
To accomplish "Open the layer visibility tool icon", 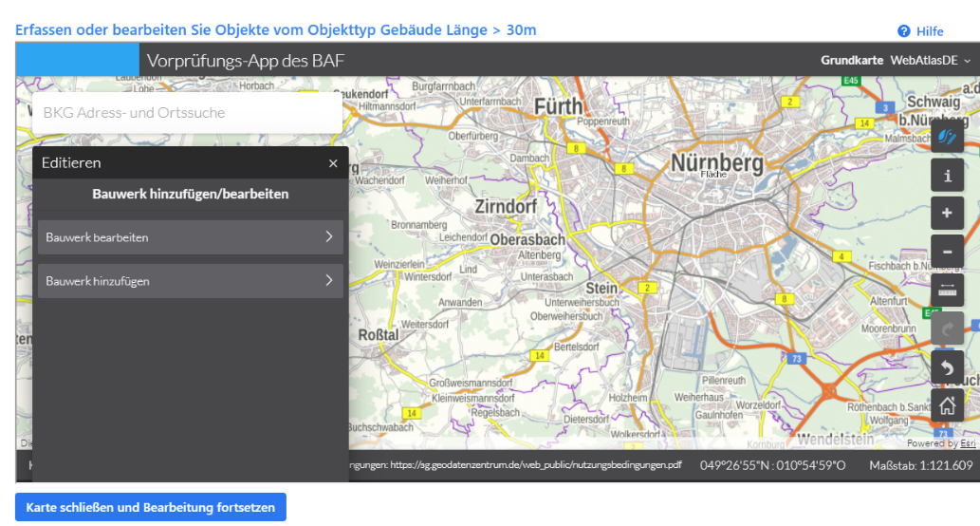I will pyautogui.click(x=947, y=137).
